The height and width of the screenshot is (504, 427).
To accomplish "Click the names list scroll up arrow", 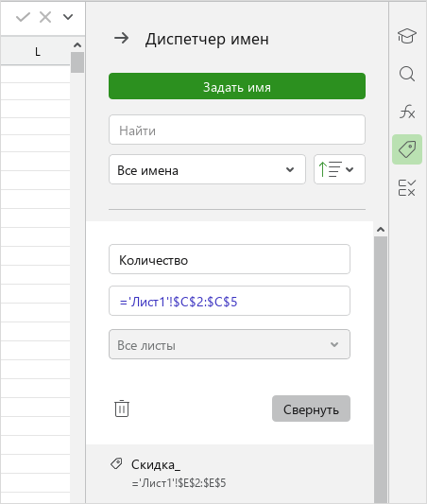I will (x=381, y=230).
